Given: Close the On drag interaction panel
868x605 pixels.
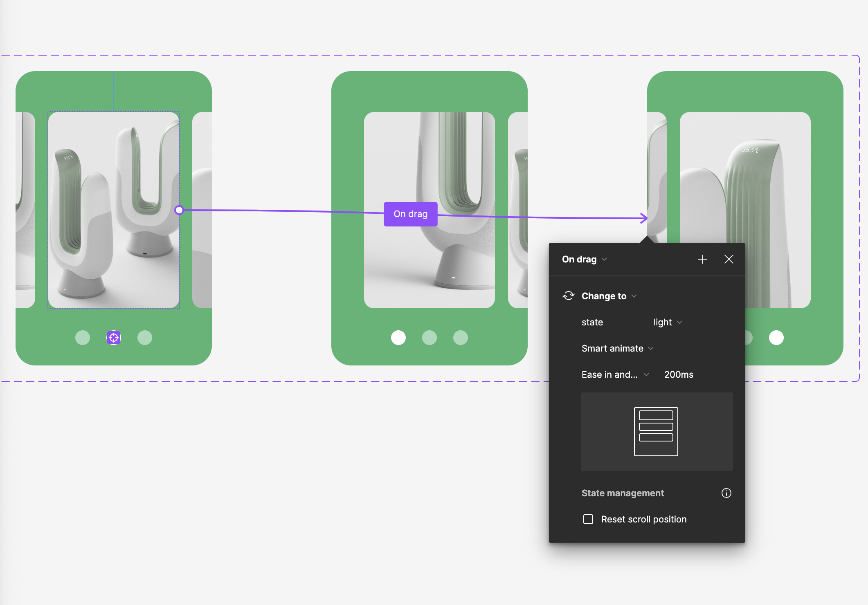Looking at the screenshot, I should point(729,259).
